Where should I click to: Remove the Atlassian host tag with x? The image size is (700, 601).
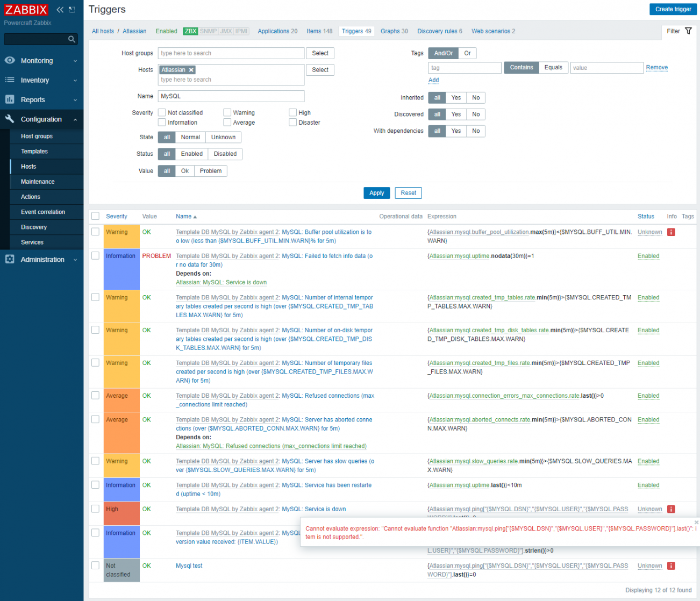click(191, 70)
